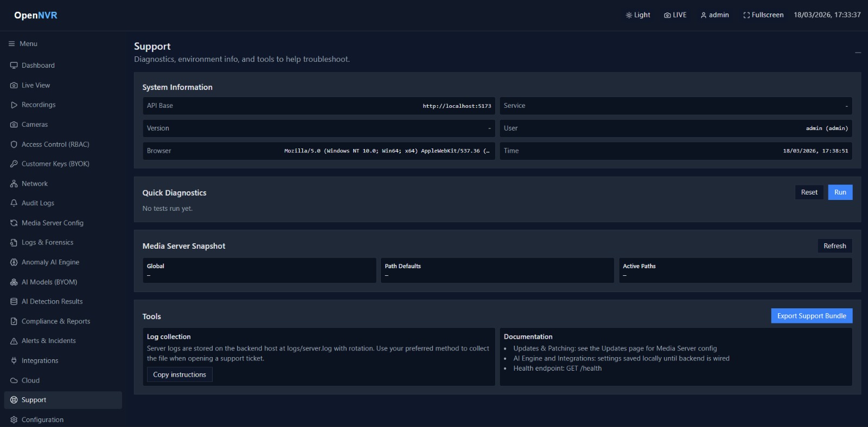Click the 'Health endpoint: GET /health' line
The width and height of the screenshot is (868, 427).
pyautogui.click(x=557, y=368)
